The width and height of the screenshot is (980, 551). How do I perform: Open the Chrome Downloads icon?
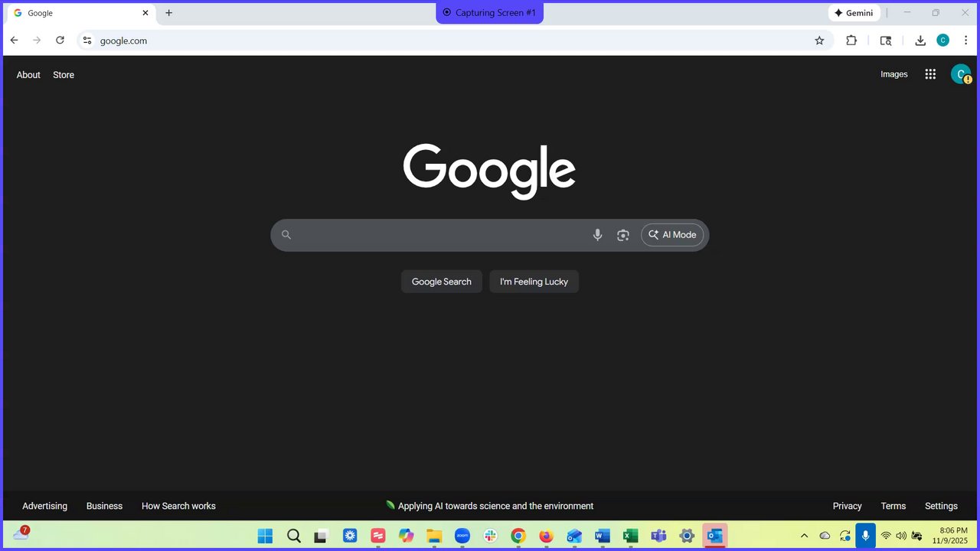tap(920, 41)
